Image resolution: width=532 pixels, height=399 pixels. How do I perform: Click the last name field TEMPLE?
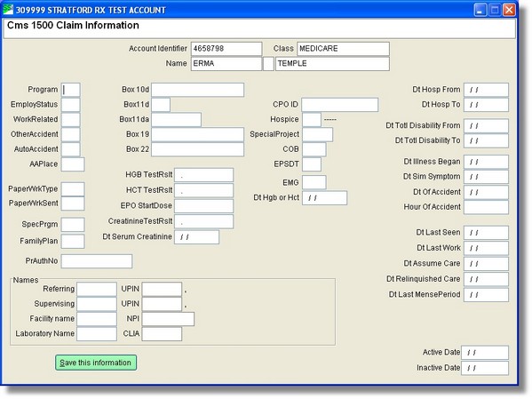pyautogui.click(x=332, y=63)
